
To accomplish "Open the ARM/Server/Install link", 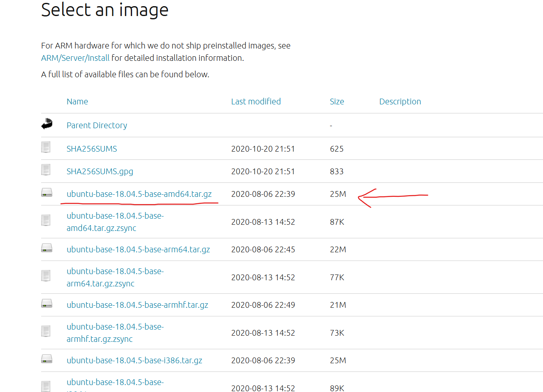I will click(x=75, y=58).
